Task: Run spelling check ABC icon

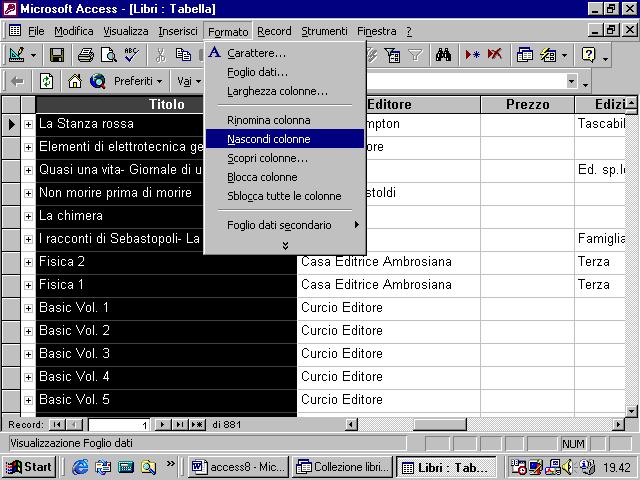Action: [x=132, y=55]
